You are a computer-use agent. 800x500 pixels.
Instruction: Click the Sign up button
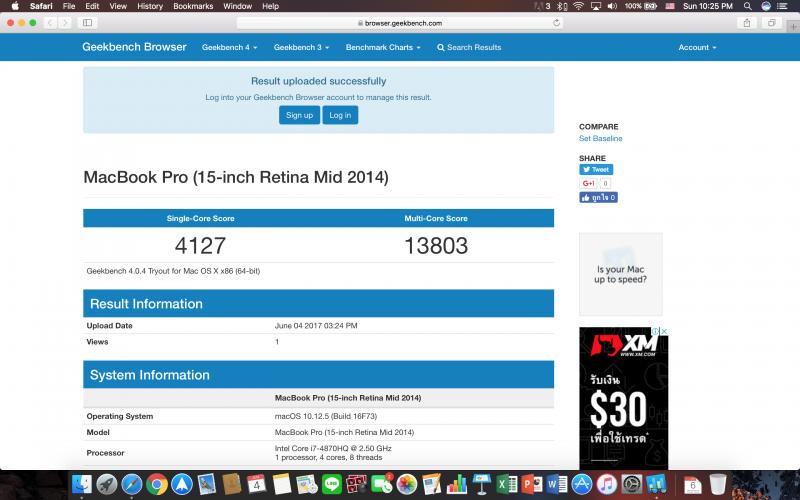pyautogui.click(x=299, y=115)
